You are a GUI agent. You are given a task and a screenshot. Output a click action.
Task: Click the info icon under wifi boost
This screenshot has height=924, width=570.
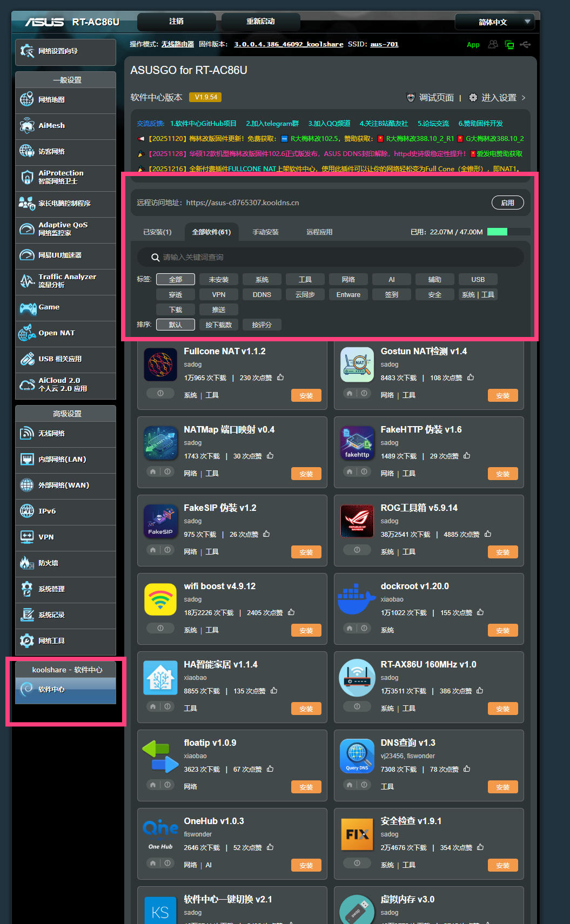point(160,628)
